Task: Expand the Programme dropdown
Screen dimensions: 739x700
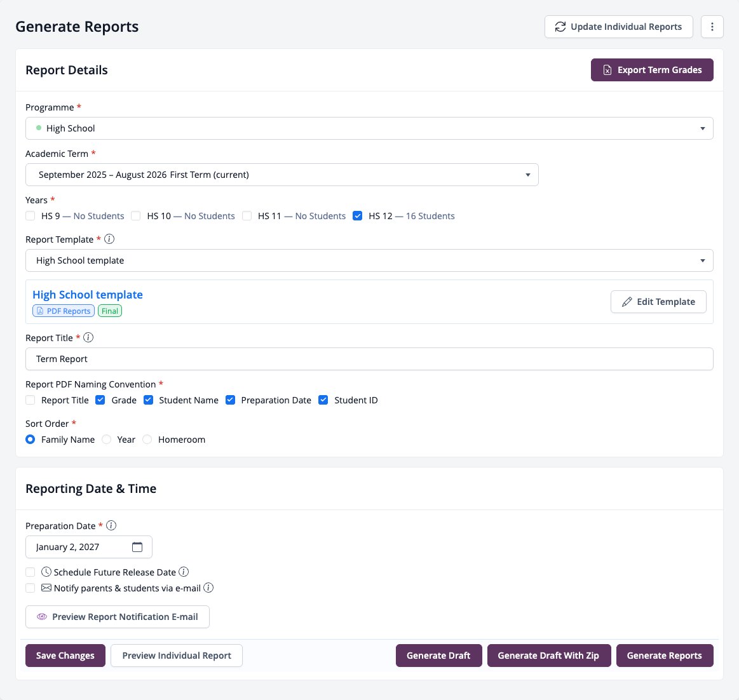Action: 369,128
